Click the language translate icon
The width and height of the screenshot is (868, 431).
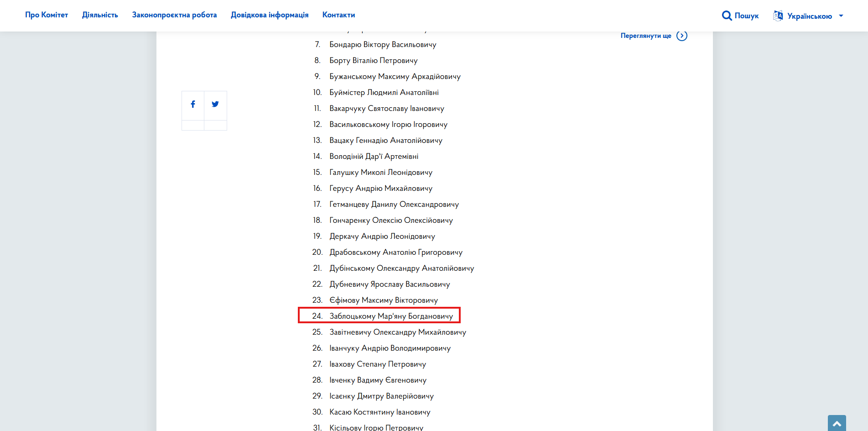point(778,16)
